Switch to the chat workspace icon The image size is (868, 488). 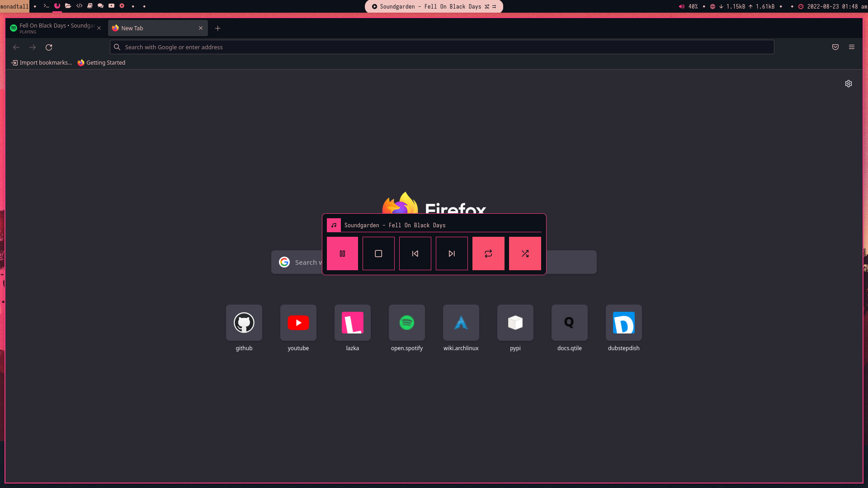click(100, 6)
